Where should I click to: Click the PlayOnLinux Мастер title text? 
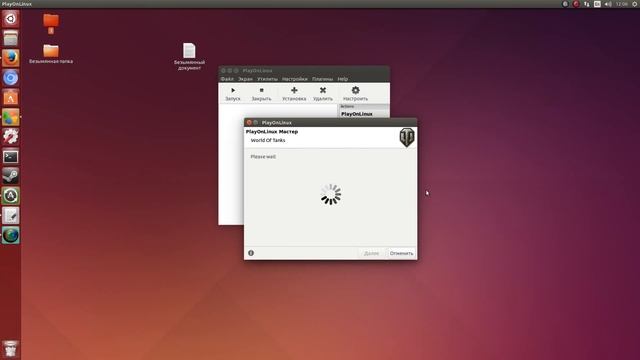(x=272, y=132)
